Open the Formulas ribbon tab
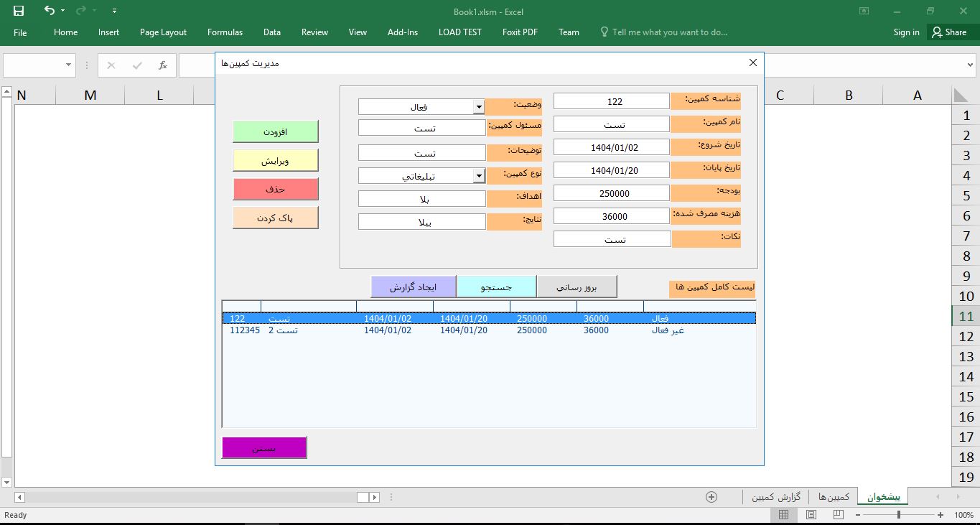This screenshot has width=980, height=525. [225, 32]
